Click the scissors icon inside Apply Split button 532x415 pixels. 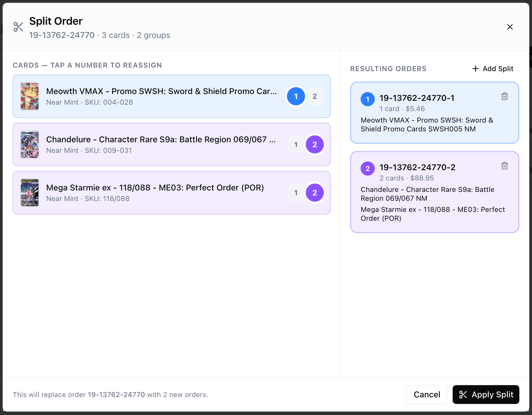click(463, 395)
